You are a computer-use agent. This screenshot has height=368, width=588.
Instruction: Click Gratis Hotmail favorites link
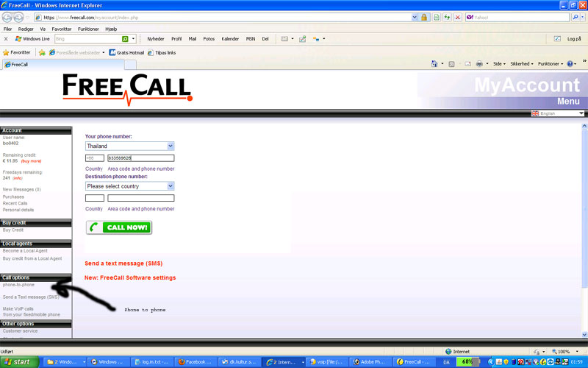point(126,52)
